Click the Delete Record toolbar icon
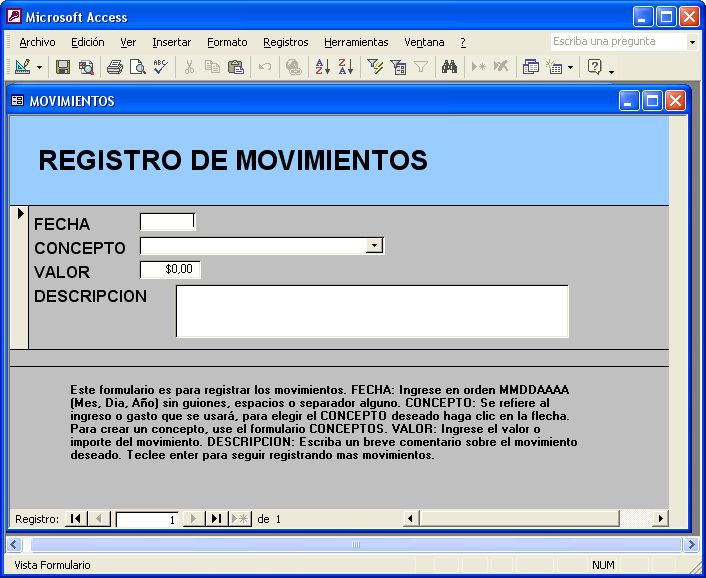Screen dimensions: 706x578 pos(501,67)
